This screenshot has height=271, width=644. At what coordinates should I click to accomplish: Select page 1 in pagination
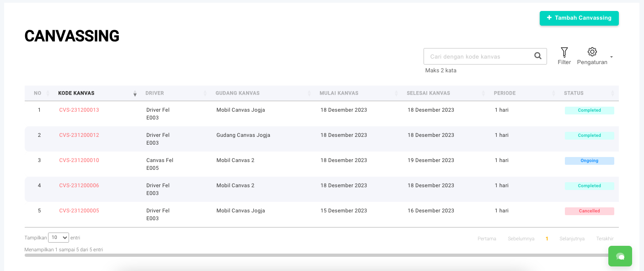(547, 238)
